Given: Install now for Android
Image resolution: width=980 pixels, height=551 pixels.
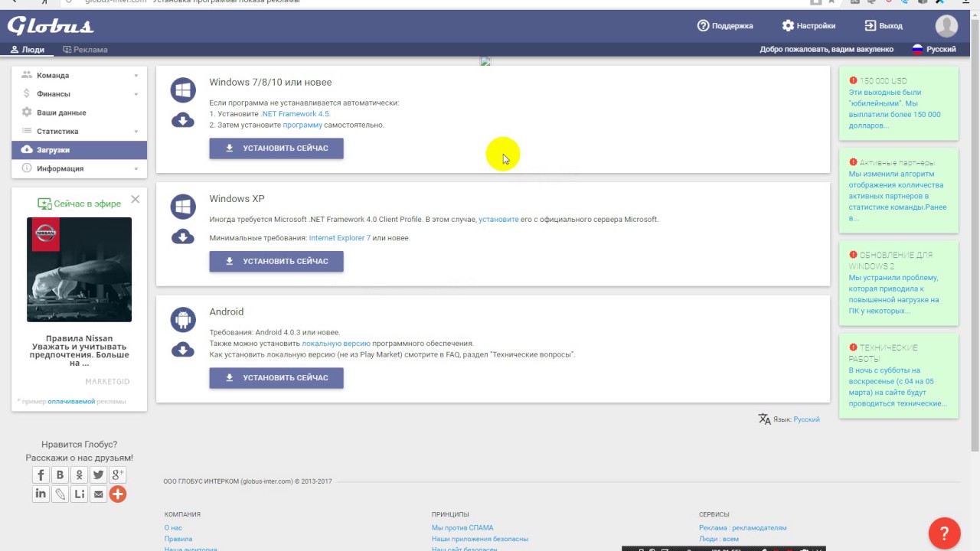Looking at the screenshot, I should click(276, 378).
